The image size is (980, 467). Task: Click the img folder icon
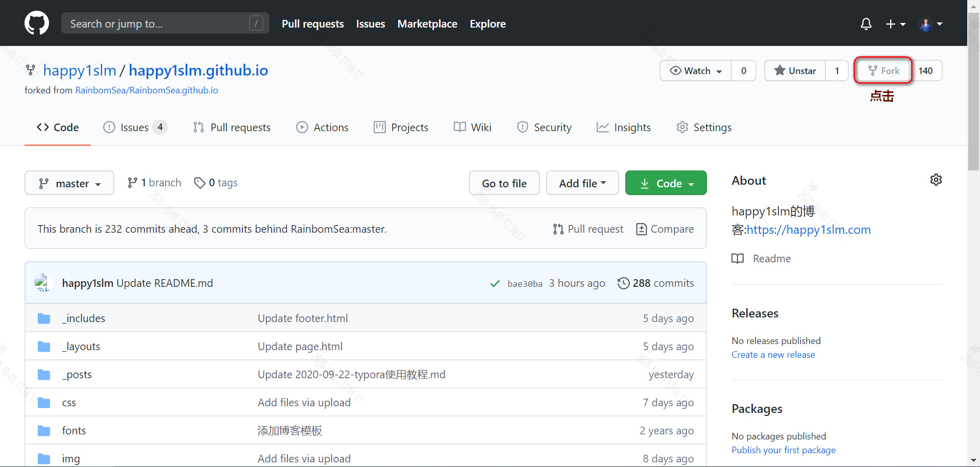[44, 459]
